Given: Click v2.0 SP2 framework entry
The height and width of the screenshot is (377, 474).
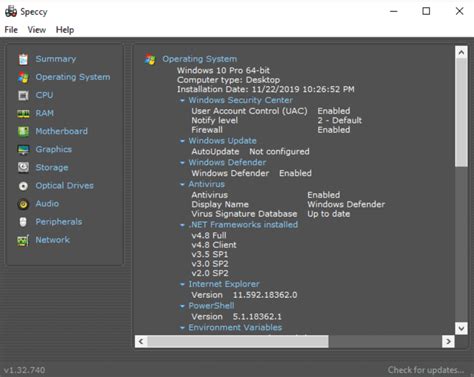Looking at the screenshot, I should (x=210, y=273).
